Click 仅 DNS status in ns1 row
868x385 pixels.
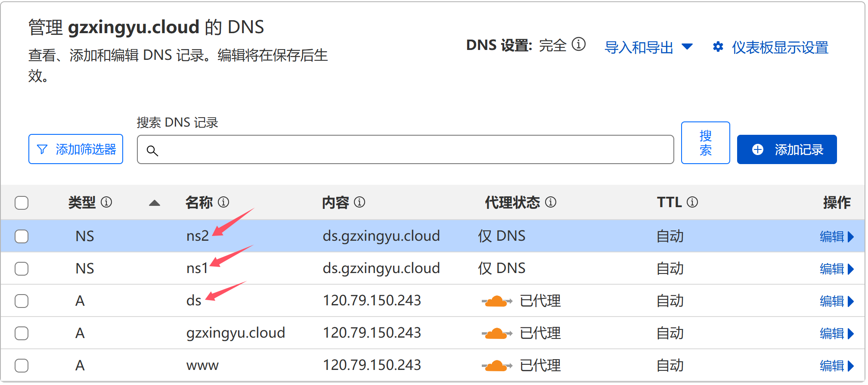click(x=502, y=268)
